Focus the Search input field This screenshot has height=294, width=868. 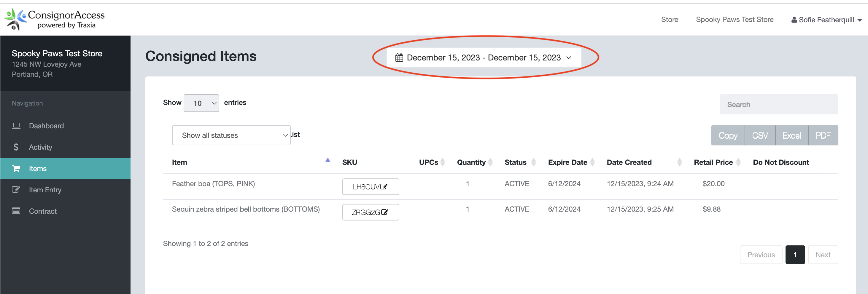(779, 104)
